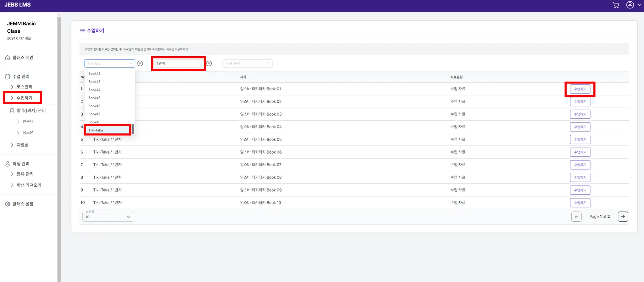Expand the 젭스온 chevron
Image resolution: width=644 pixels, height=282 pixels.
click(18, 133)
